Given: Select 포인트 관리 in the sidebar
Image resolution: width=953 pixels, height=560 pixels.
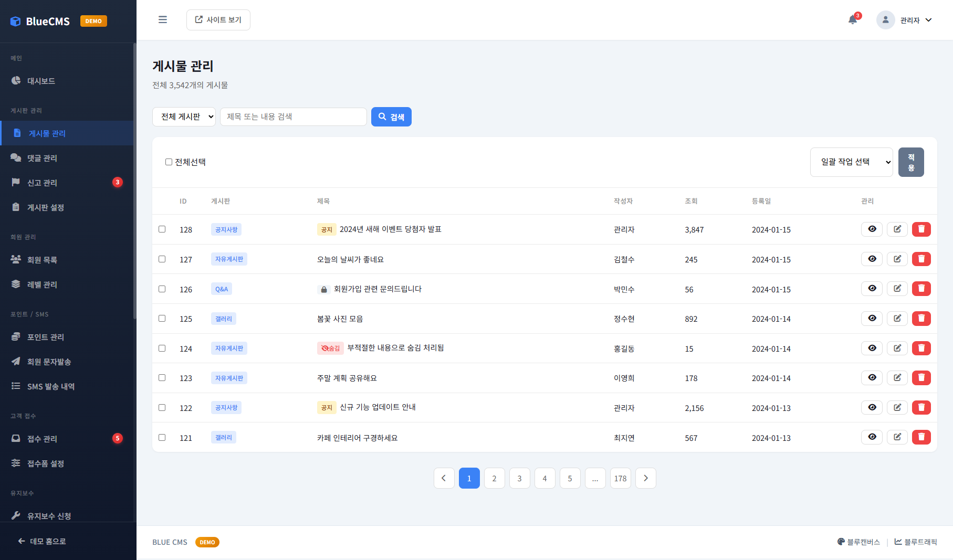Looking at the screenshot, I should (45, 336).
